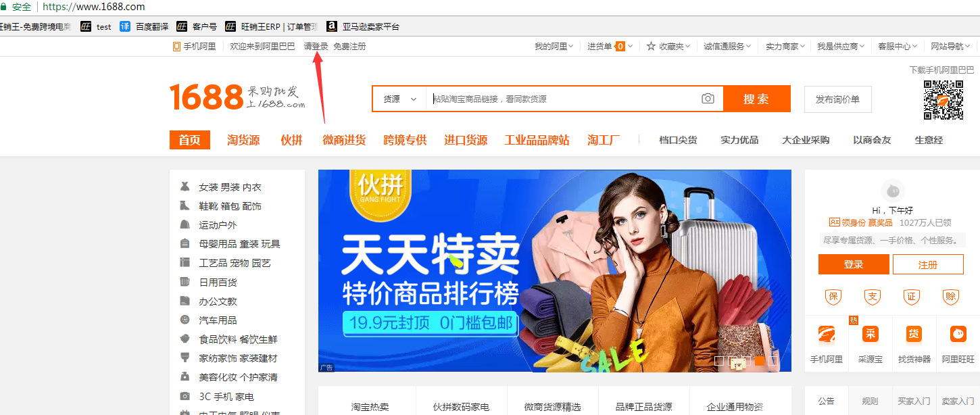Click the 证 shield badge
The image size is (980, 415).
[x=912, y=296]
